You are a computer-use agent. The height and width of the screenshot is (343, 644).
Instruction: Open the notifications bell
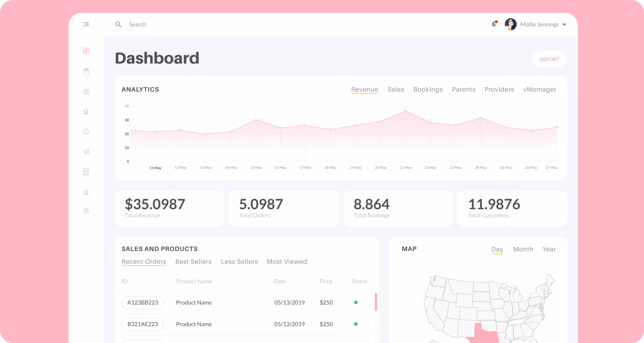pos(494,24)
